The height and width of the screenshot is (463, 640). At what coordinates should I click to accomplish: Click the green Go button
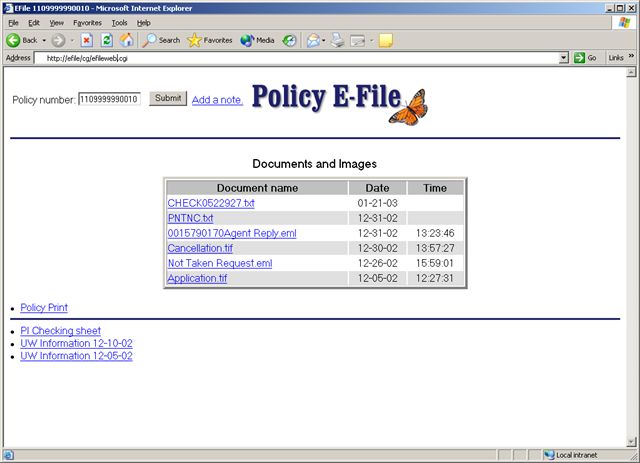[585, 58]
